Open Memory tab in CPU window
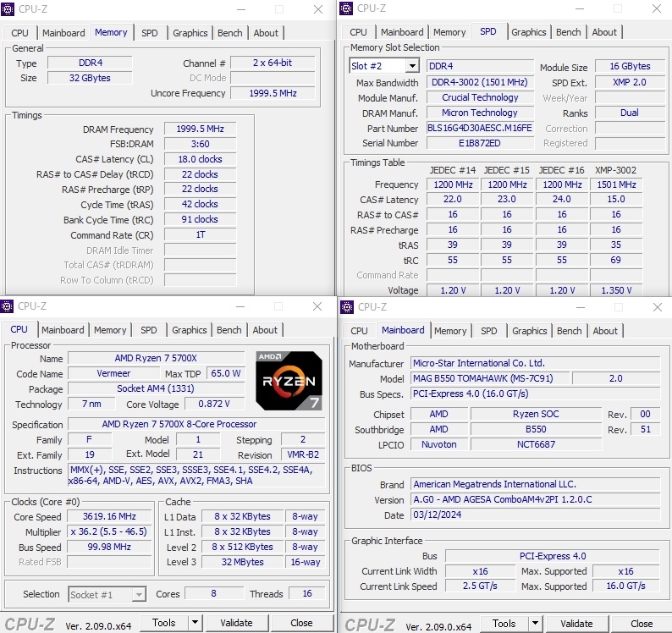This screenshot has width=672, height=633. 110,330
